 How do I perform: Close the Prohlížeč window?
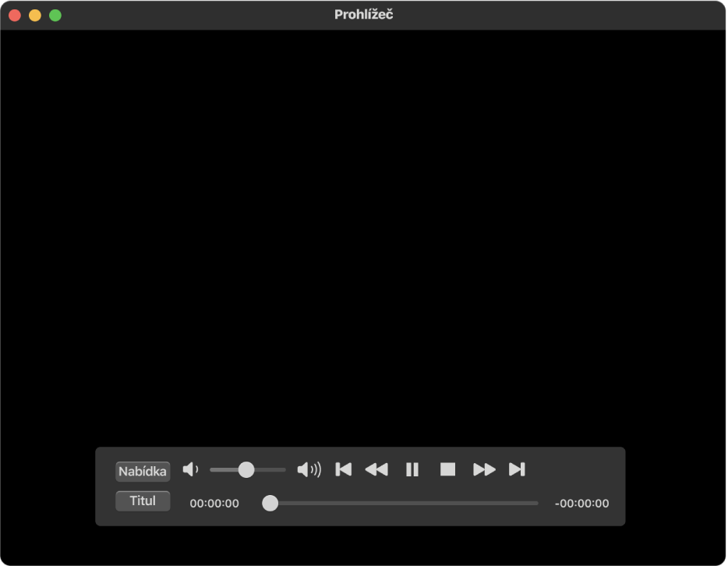(15, 16)
